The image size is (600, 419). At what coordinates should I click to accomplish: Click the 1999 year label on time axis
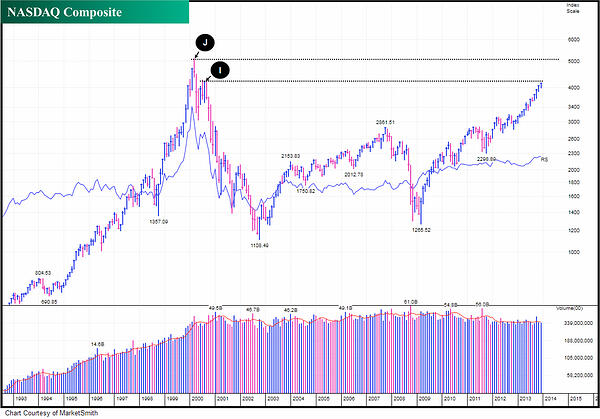click(172, 399)
